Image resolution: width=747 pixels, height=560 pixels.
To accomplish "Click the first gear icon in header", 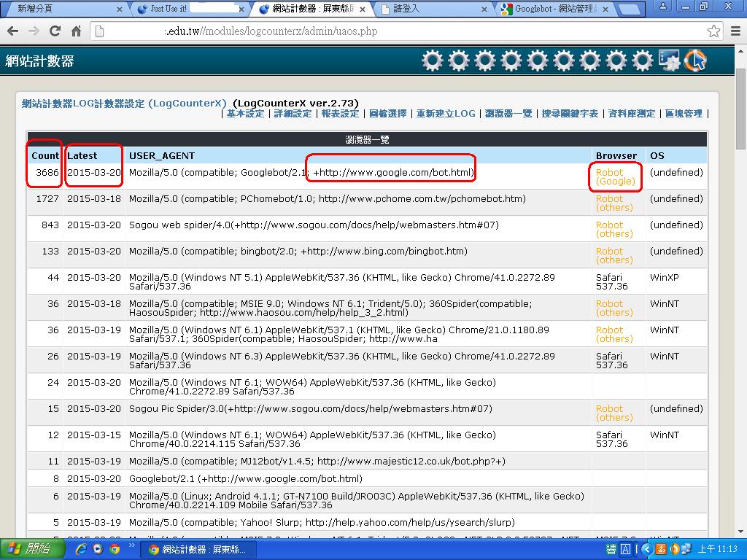I will [433, 61].
